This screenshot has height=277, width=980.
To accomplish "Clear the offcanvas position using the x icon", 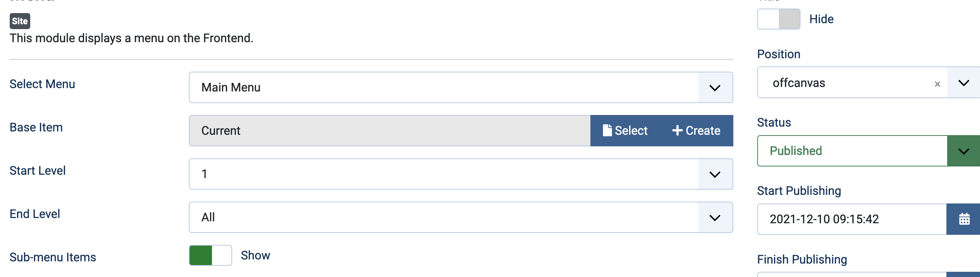I will click(x=937, y=83).
